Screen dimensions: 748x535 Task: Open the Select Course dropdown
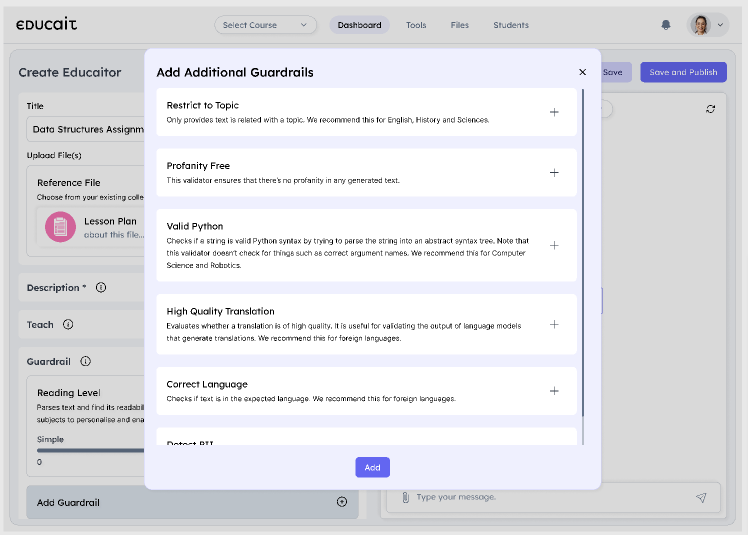click(x=265, y=25)
